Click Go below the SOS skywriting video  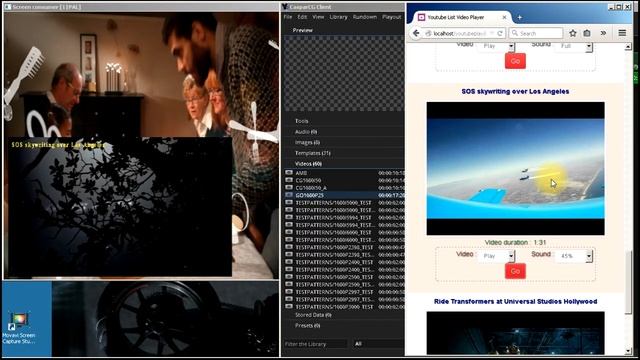tap(515, 271)
